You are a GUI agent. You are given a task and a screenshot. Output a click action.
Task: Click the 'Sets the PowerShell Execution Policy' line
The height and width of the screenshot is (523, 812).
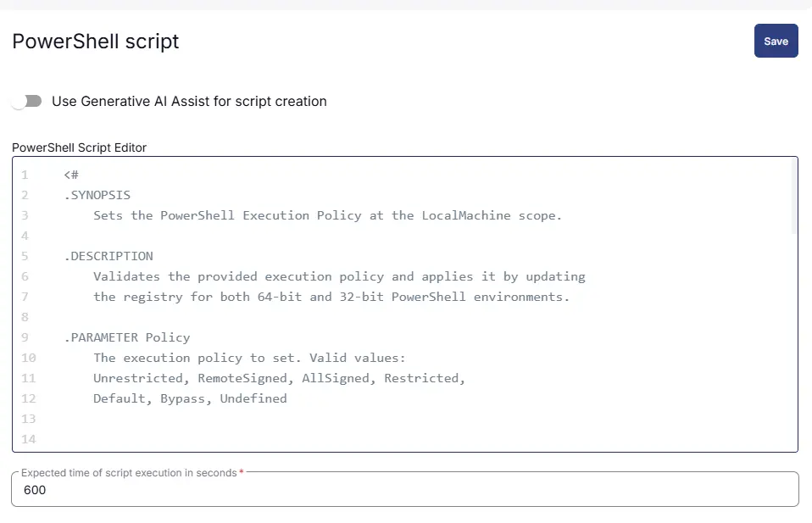[x=327, y=215]
